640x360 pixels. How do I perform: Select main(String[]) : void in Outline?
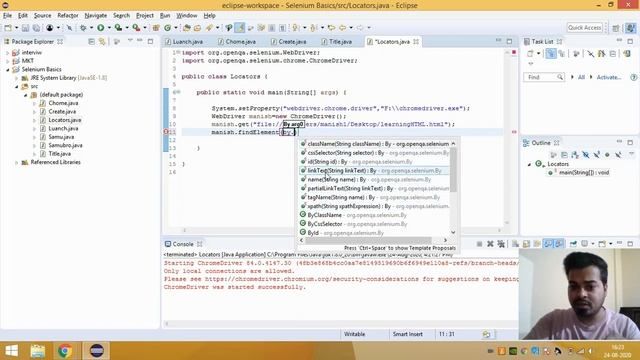(x=584, y=173)
